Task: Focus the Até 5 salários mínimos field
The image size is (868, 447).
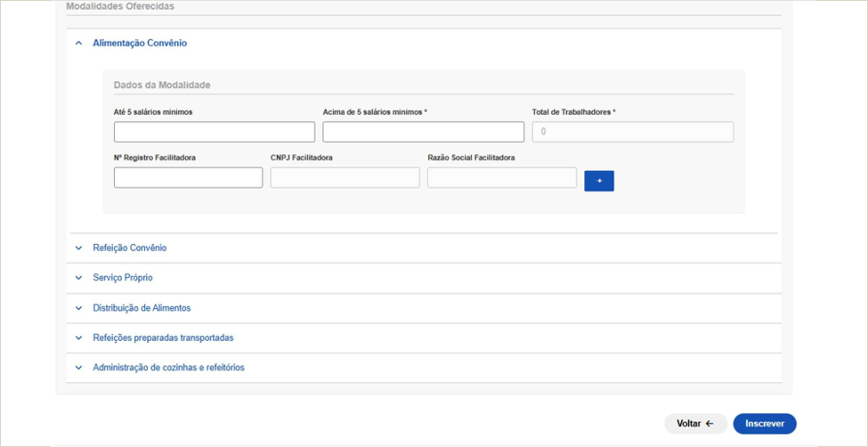Action: coord(215,132)
